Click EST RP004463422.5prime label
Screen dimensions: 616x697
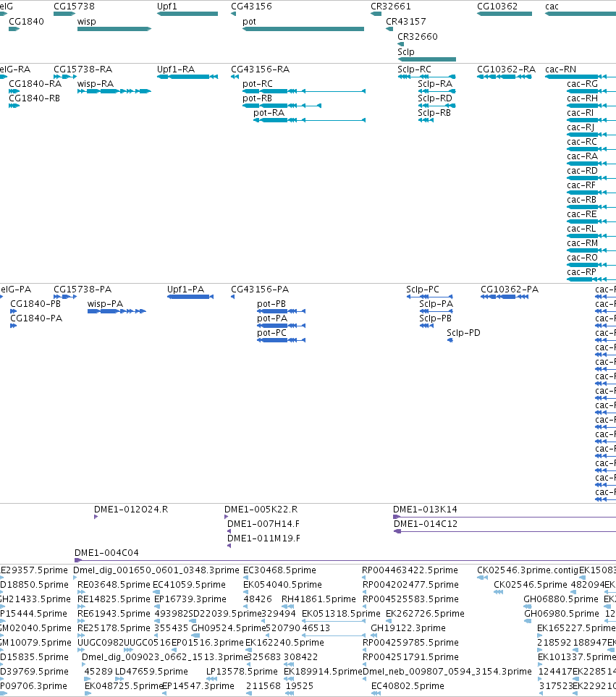click(410, 570)
